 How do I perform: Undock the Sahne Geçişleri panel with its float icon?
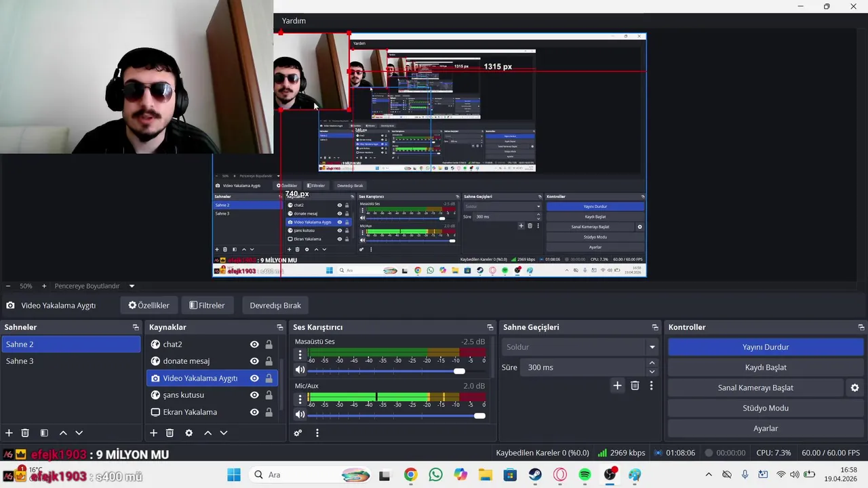(655, 327)
